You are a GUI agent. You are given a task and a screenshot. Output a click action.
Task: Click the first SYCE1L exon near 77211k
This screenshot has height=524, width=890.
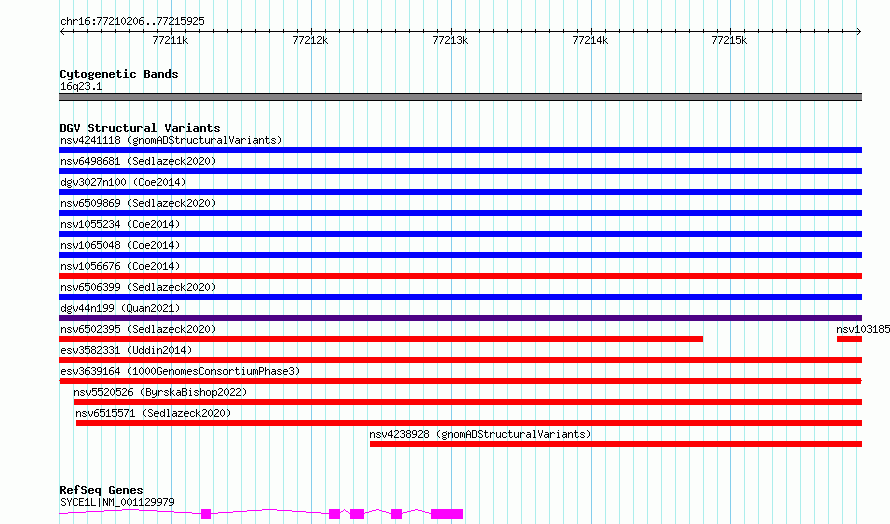click(x=206, y=514)
